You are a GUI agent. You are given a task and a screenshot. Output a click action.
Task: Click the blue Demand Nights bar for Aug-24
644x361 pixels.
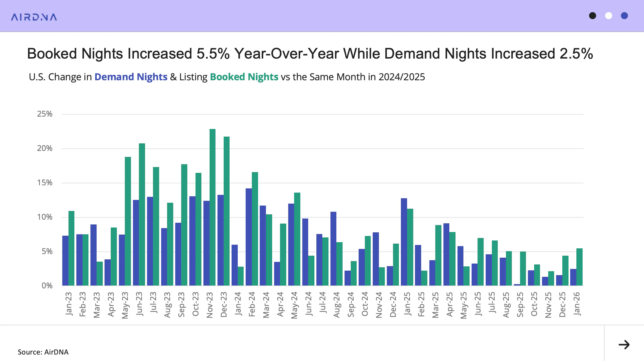point(333,249)
